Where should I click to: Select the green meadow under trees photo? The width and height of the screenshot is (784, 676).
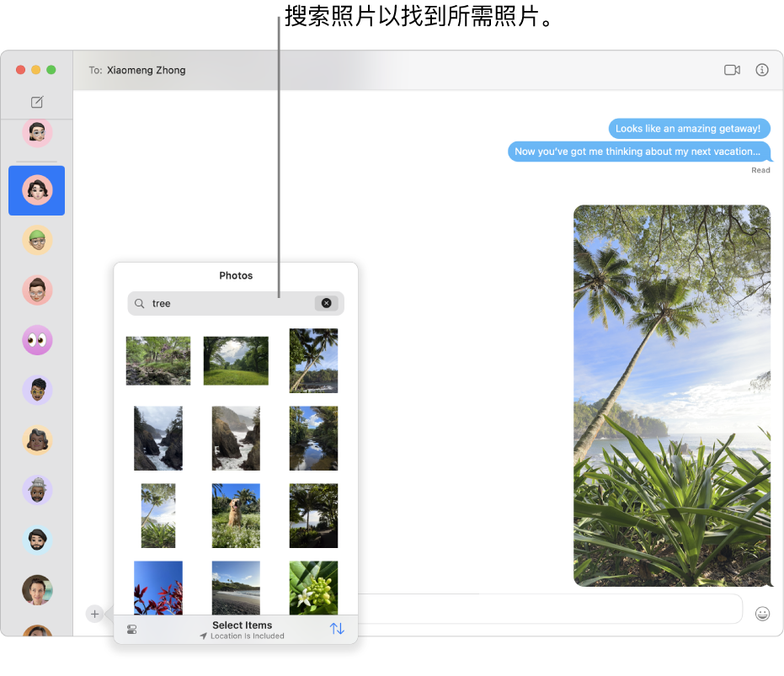236,360
